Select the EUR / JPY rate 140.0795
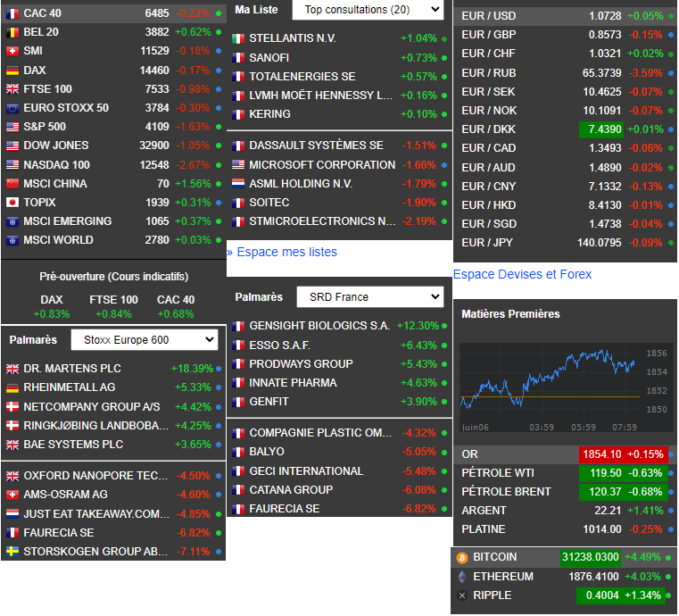This screenshot has width=679, height=616. pos(600,243)
